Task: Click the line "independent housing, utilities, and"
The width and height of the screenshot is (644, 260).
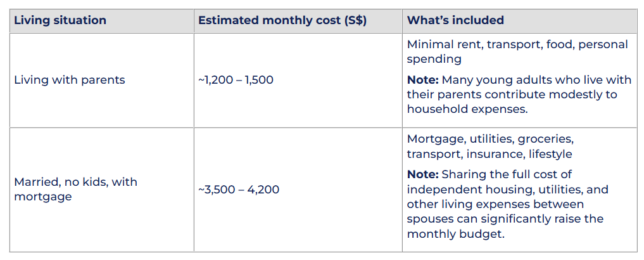Action: (507, 189)
